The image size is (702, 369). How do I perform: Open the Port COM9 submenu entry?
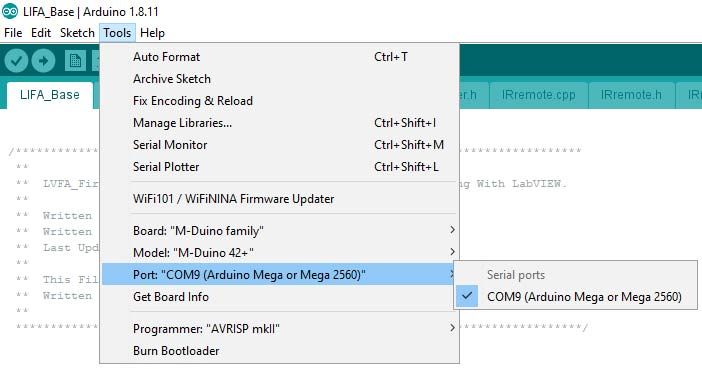point(280,275)
